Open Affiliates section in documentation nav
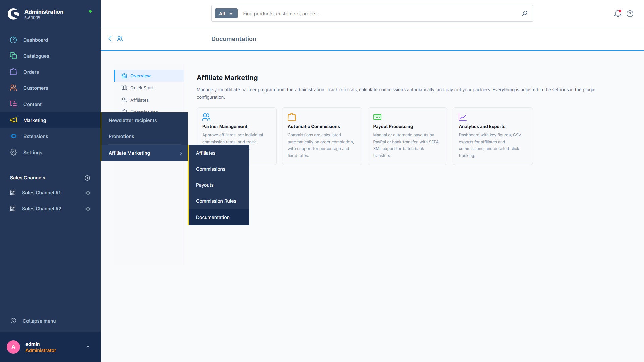Screen dimensions: 644x362 (149, 100)
